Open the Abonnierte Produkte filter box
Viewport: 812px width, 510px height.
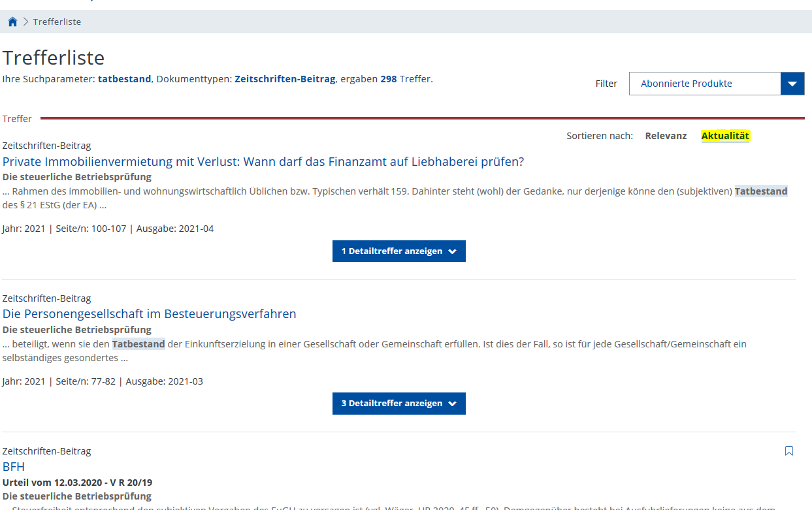point(704,84)
